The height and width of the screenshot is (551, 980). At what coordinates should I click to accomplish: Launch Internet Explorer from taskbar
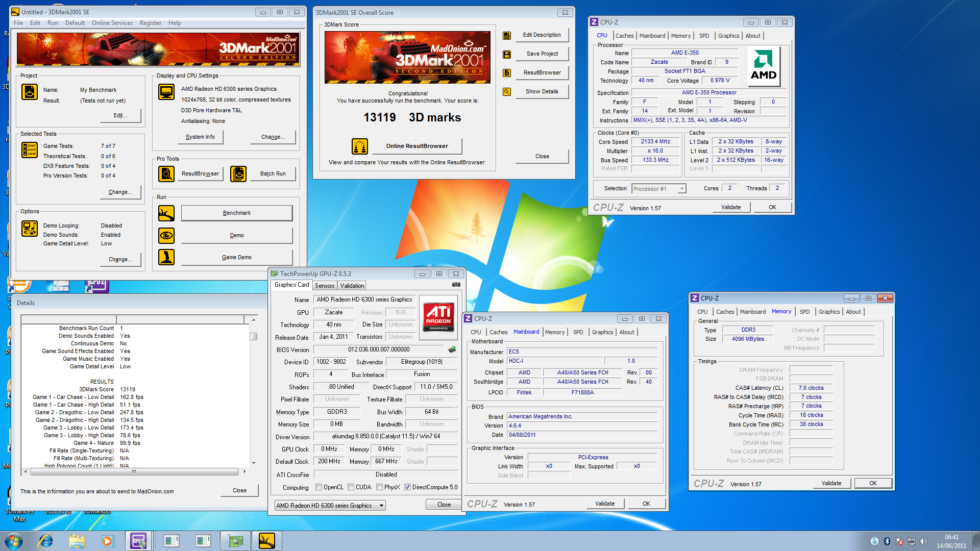coord(46,541)
